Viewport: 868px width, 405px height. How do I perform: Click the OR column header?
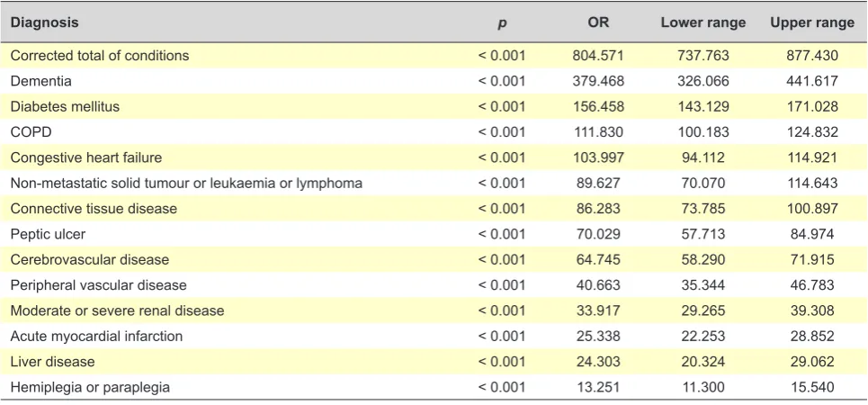click(598, 22)
